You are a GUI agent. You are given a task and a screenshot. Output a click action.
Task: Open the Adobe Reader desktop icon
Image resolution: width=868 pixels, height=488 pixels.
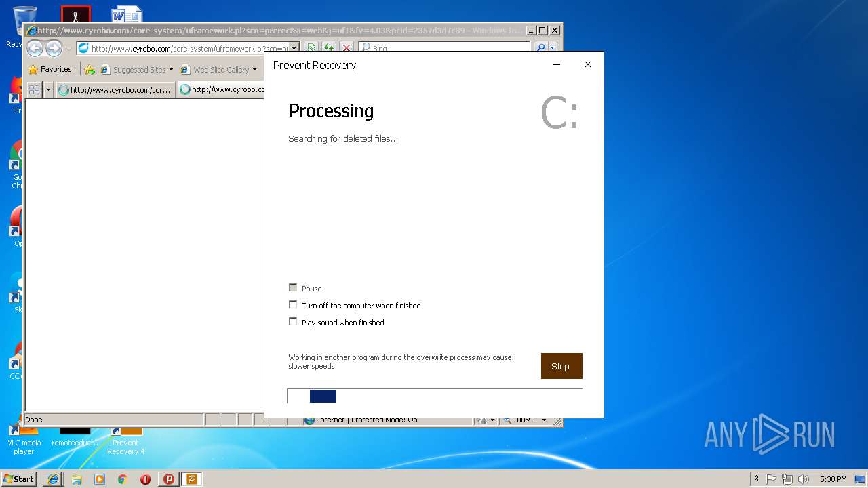[x=75, y=15]
